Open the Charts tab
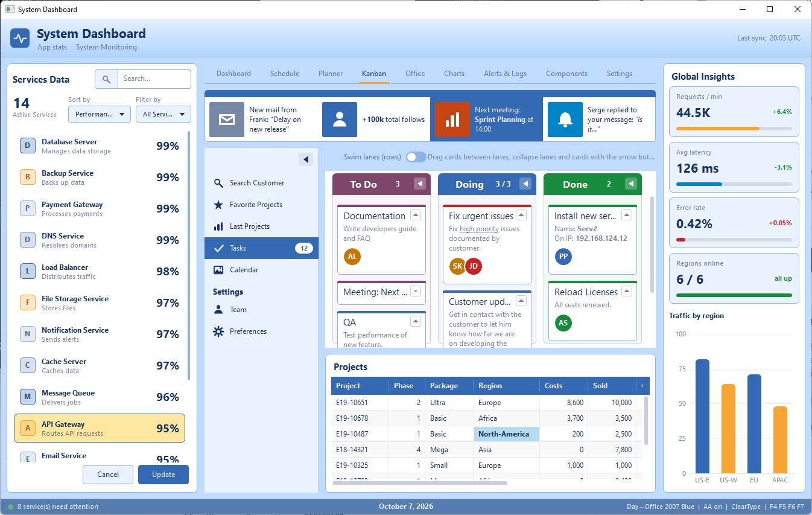This screenshot has width=812, height=515. (x=454, y=74)
